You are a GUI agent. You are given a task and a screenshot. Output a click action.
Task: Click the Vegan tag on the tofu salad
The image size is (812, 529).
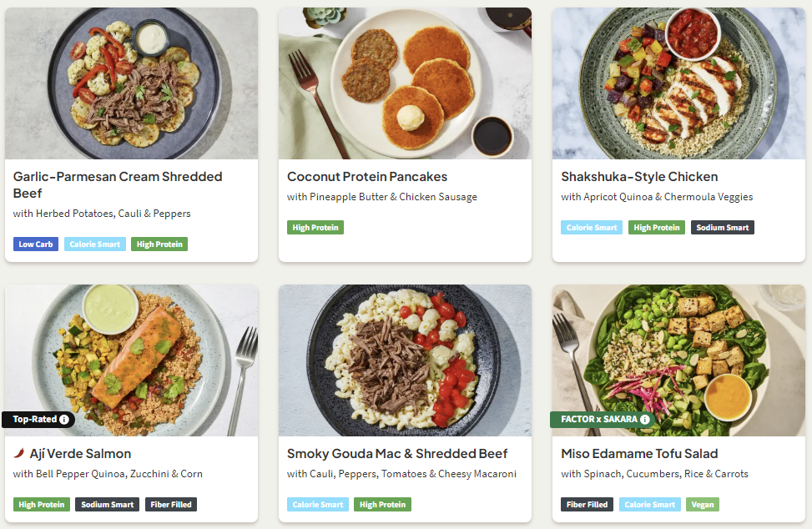point(702,505)
